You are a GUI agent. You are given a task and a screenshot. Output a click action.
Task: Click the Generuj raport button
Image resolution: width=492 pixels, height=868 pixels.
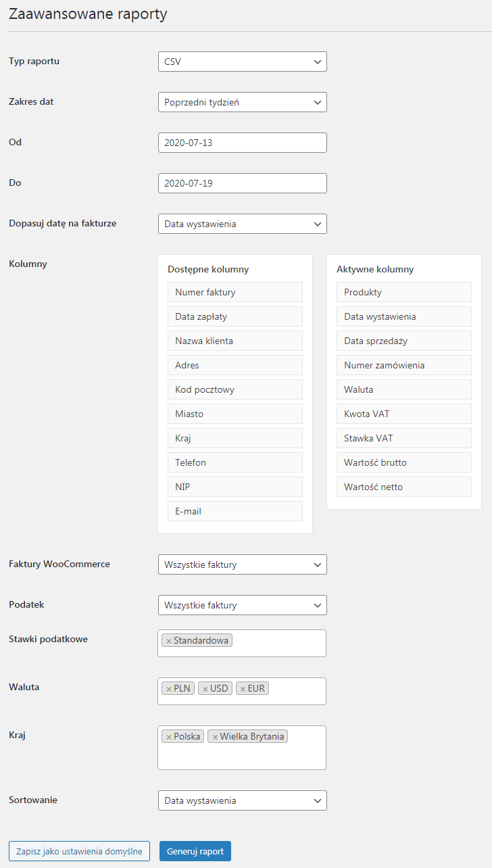click(195, 851)
